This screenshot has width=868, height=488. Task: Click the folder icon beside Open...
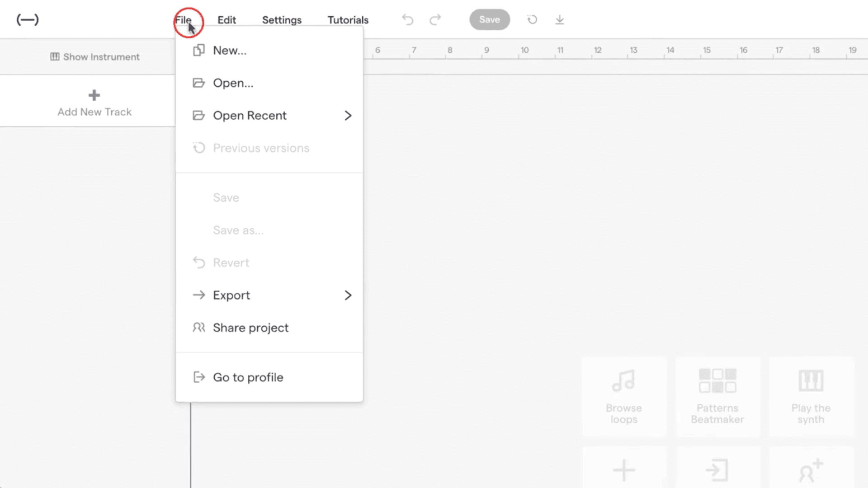coord(199,83)
